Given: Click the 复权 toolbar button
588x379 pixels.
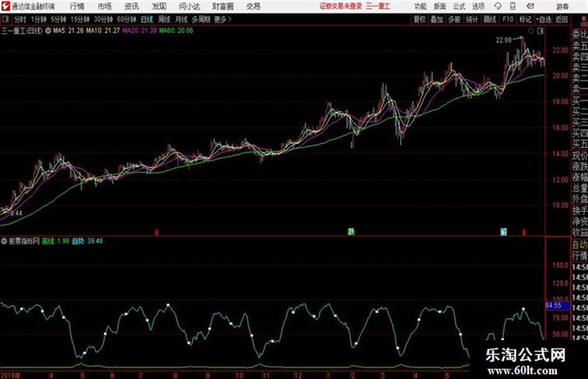Looking at the screenshot, I should click(419, 19).
